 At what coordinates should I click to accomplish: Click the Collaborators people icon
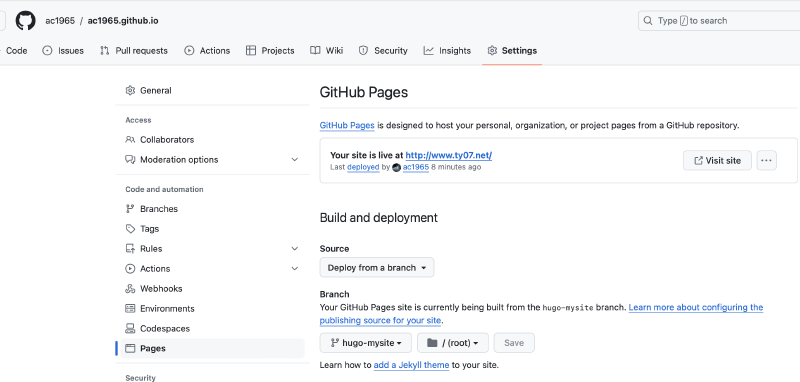tap(130, 140)
